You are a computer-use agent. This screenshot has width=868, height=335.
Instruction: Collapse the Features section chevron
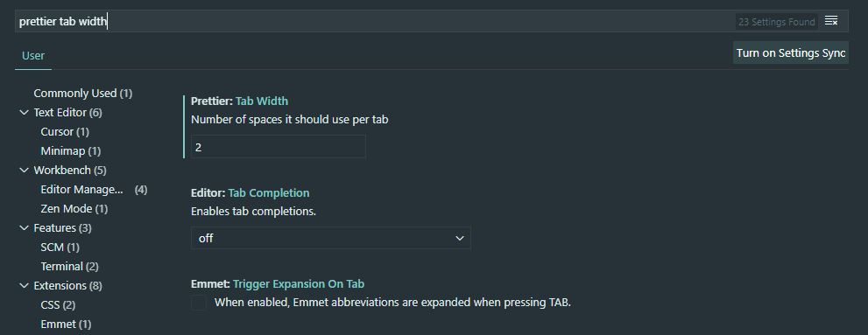point(24,227)
